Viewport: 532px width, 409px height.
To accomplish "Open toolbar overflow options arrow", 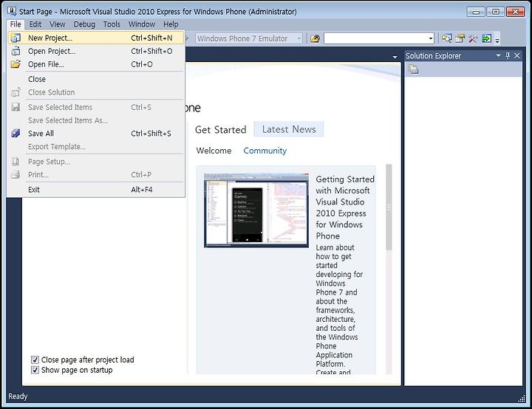I will [x=497, y=41].
